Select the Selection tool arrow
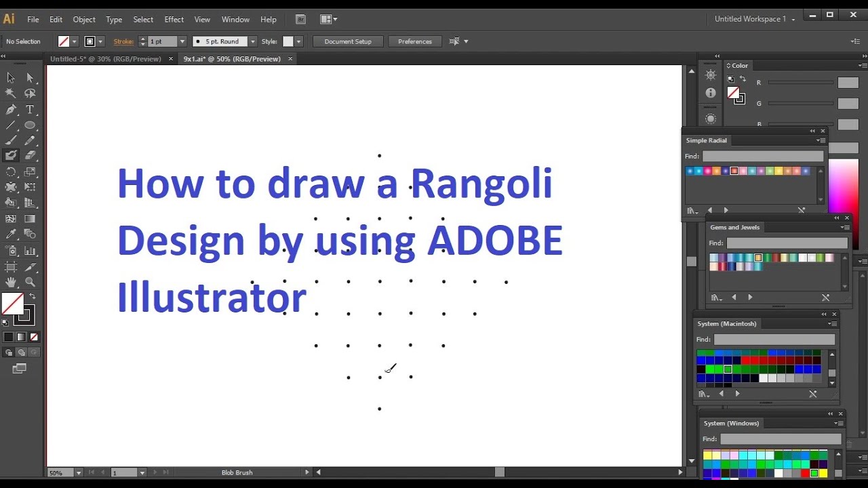 click(11, 78)
